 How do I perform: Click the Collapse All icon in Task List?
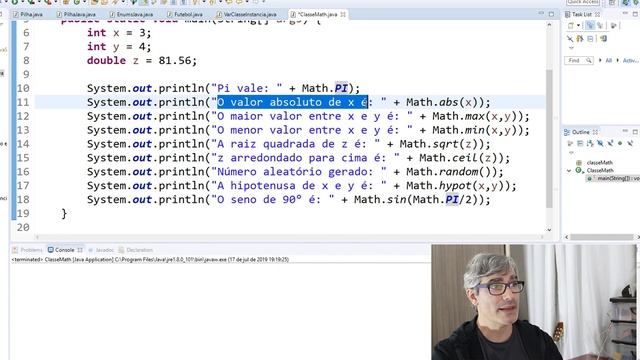590,38
